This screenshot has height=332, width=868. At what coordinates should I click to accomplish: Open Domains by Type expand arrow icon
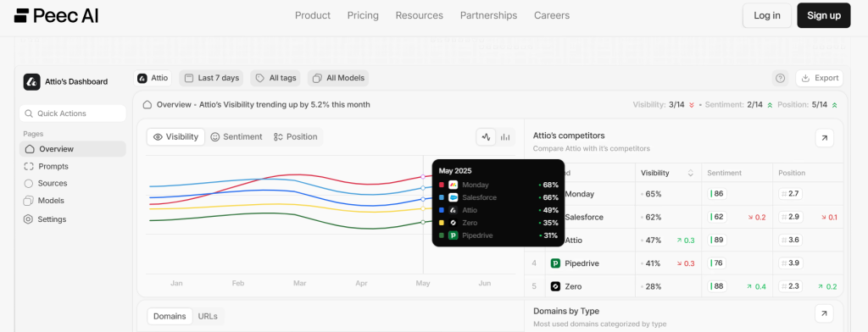click(x=824, y=314)
